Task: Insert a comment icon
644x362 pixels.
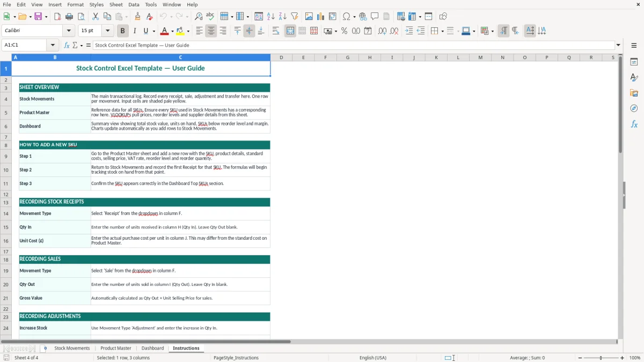Action: [375, 17]
